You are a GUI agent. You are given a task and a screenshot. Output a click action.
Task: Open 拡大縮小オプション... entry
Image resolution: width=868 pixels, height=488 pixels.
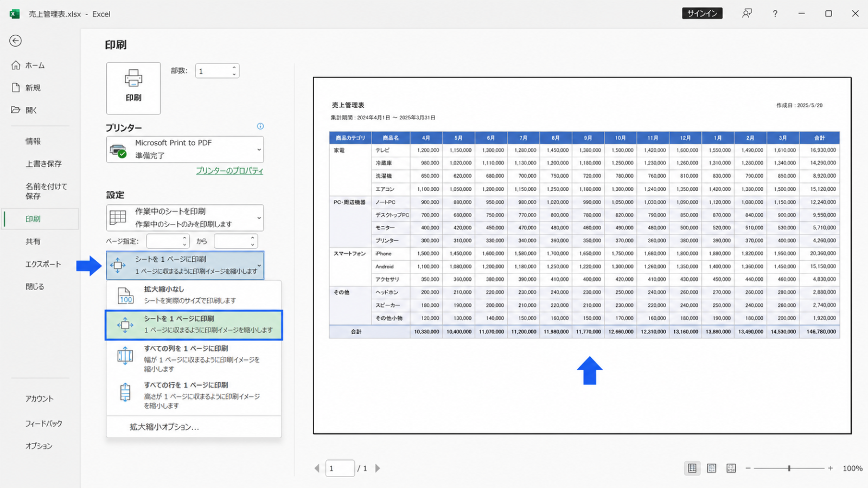coord(194,427)
